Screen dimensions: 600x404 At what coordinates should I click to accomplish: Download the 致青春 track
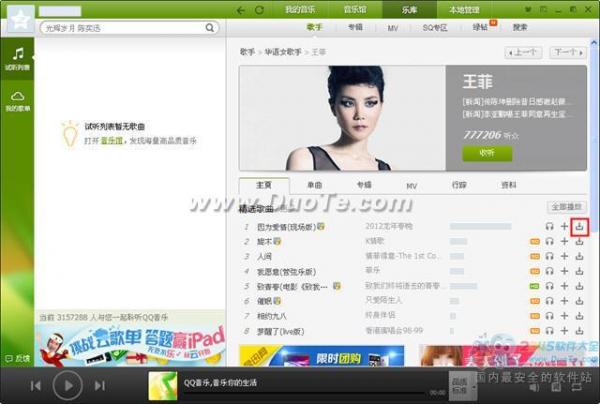[579, 286]
